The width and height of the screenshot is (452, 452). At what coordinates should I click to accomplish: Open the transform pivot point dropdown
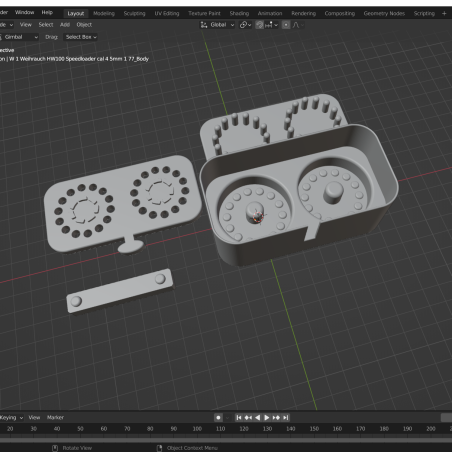[x=245, y=25]
